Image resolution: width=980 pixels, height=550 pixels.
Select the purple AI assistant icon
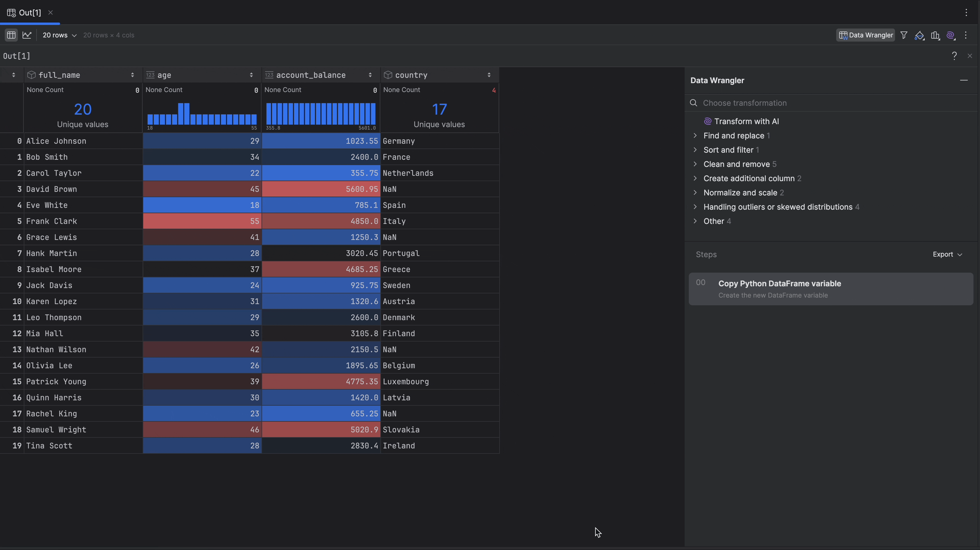pyautogui.click(x=951, y=35)
